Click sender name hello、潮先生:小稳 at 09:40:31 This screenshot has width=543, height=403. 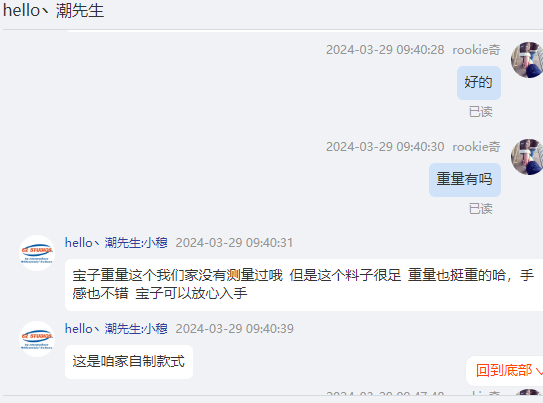click(116, 243)
